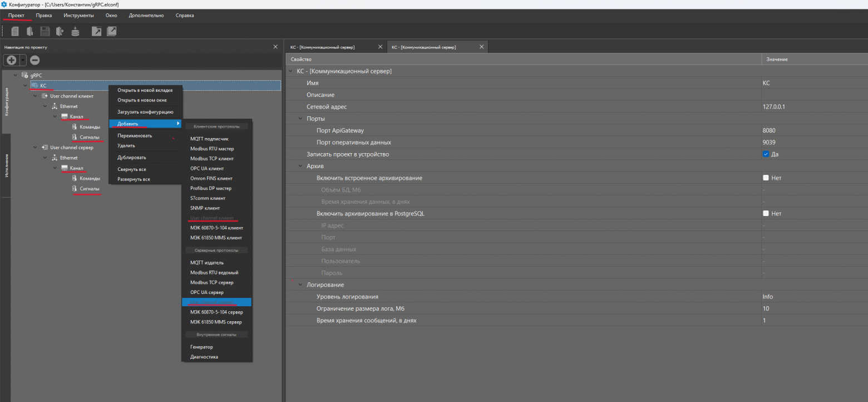Collapse Ethernet under User channel клиент
The image size is (868, 402).
coord(46,106)
